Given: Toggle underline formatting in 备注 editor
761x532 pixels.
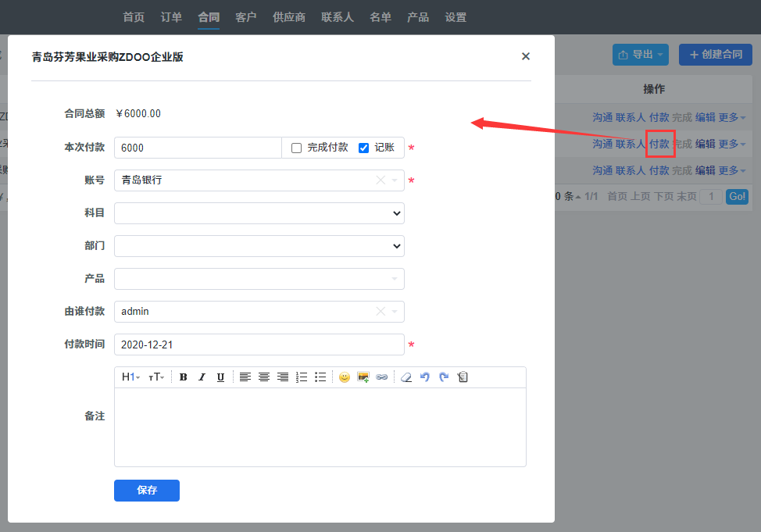Looking at the screenshot, I should [220, 377].
